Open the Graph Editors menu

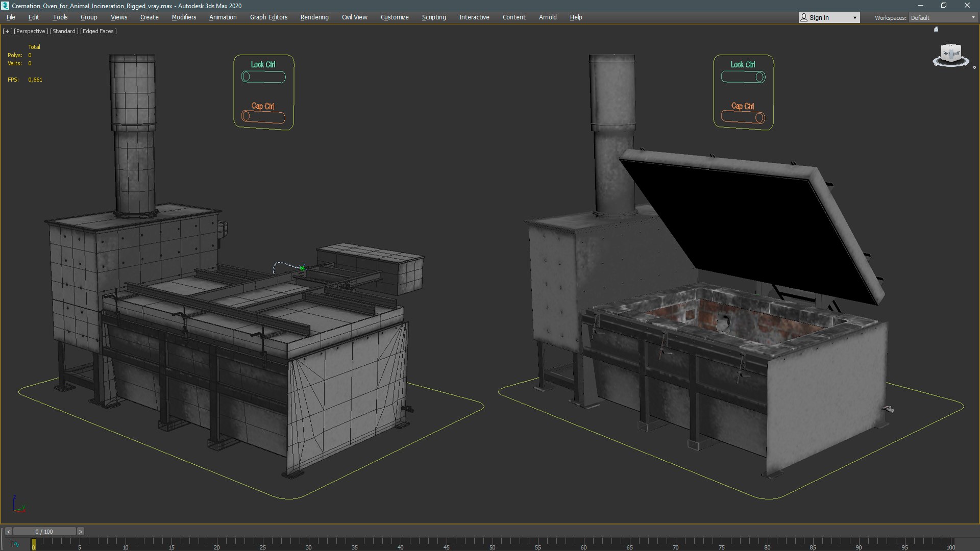268,17
